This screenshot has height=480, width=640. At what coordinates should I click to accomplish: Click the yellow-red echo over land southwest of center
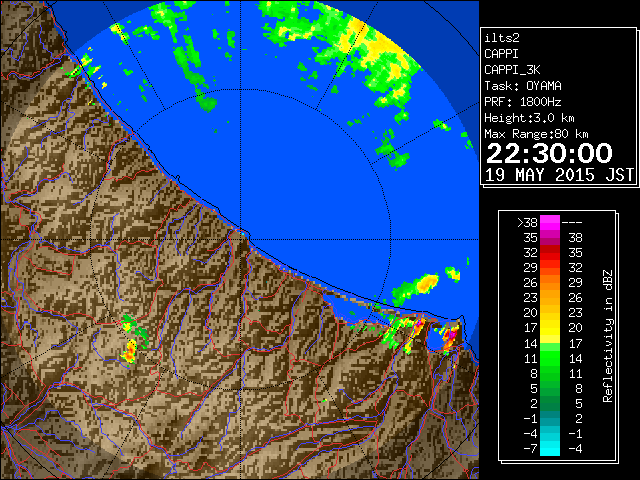pos(130,352)
